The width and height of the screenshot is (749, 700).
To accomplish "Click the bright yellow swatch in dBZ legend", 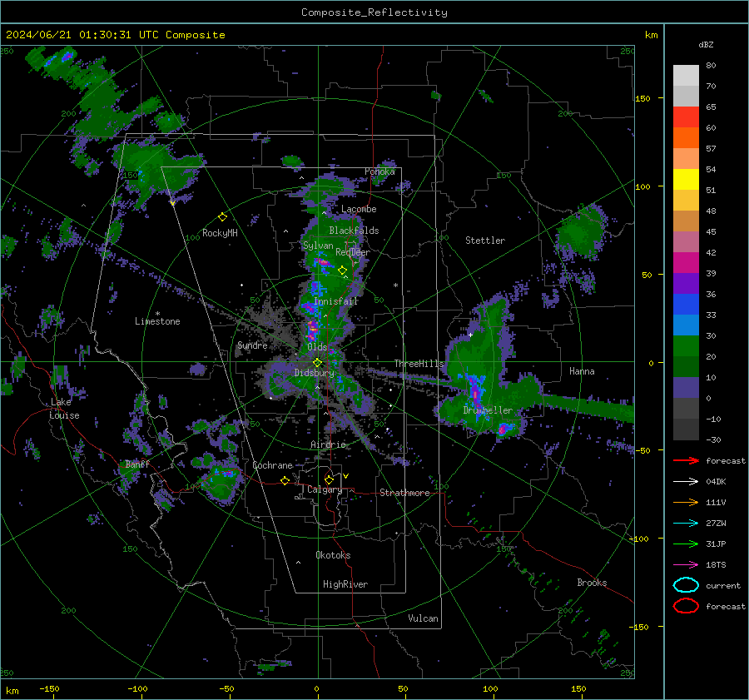I will coord(686,180).
